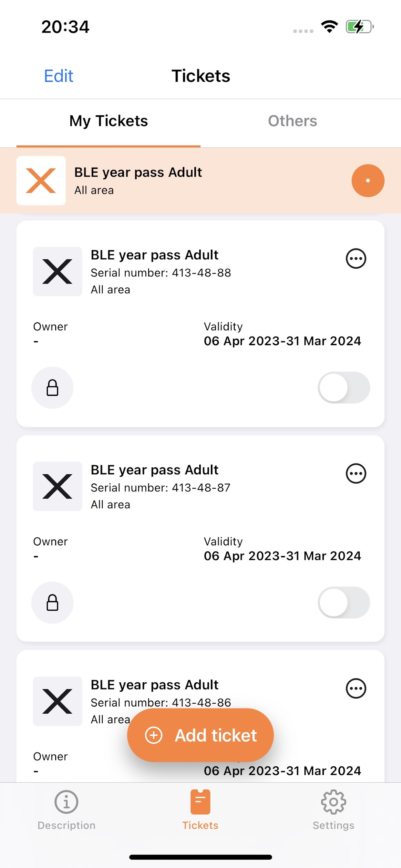Image resolution: width=401 pixels, height=868 pixels.
Task: Open options menu for ticket 413-48-86
Action: (356, 688)
